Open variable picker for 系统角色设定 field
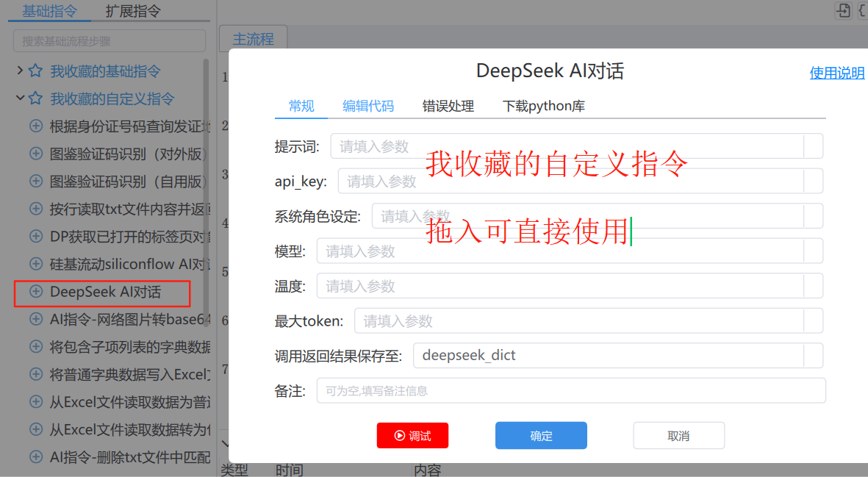868x477 pixels. coord(813,216)
